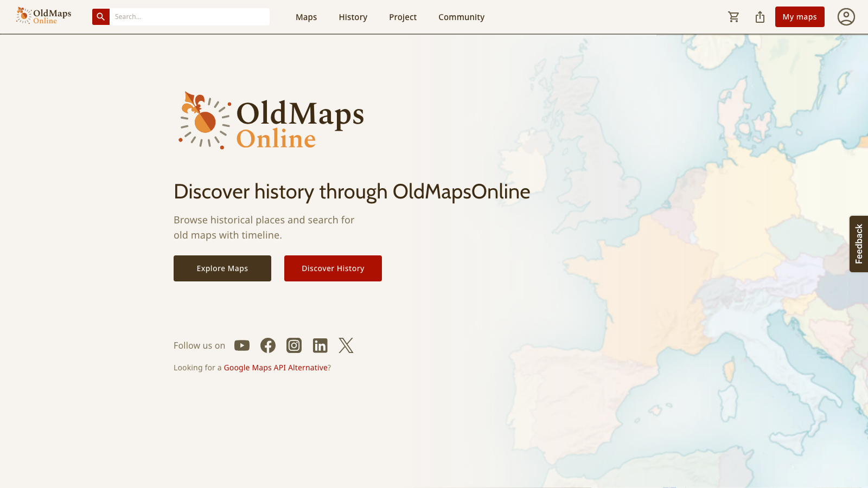The image size is (868, 488).
Task: Open the Facebook social icon
Action: pos(267,345)
